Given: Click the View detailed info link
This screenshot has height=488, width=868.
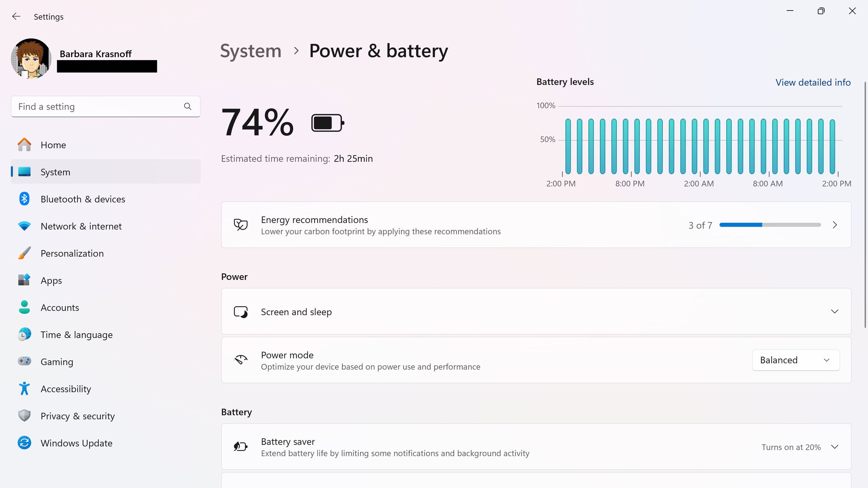Looking at the screenshot, I should point(813,82).
